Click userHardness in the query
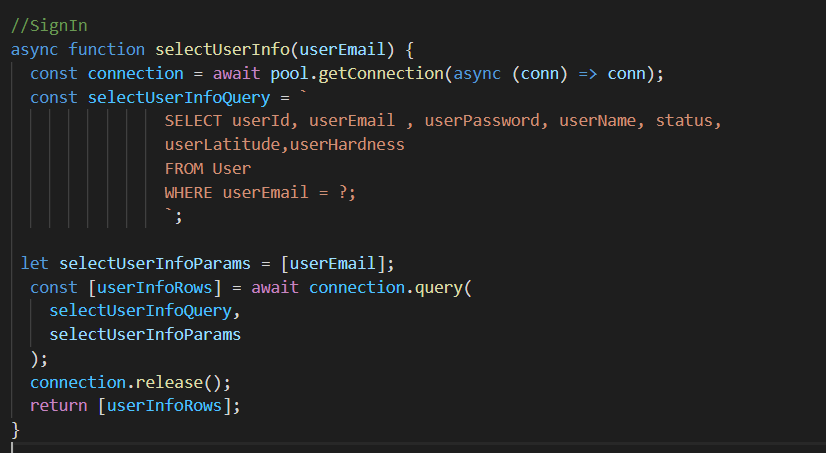The height and width of the screenshot is (453, 826). point(347,144)
